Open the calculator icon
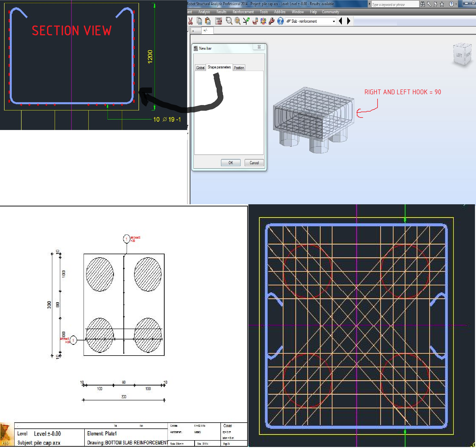This screenshot has height=448, width=476. (218, 21)
